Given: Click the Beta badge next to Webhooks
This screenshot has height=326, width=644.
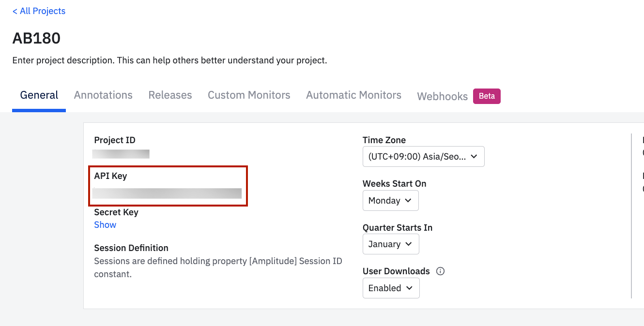Looking at the screenshot, I should (x=487, y=96).
